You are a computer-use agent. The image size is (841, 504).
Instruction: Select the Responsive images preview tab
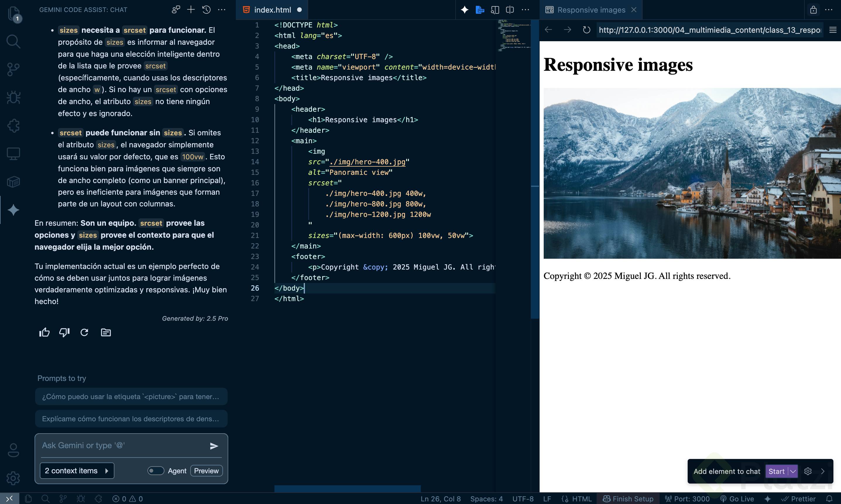tap(591, 10)
